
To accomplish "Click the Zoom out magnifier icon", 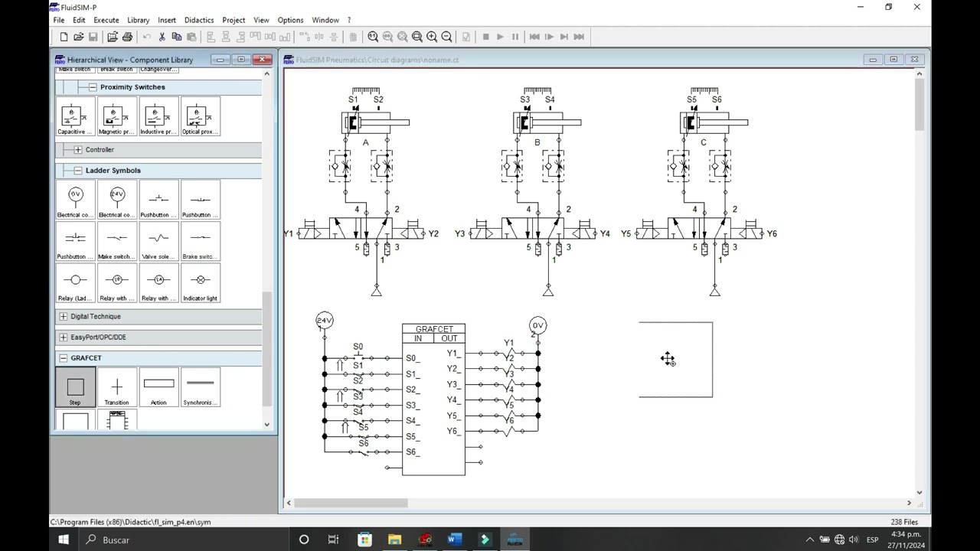I will click(446, 37).
